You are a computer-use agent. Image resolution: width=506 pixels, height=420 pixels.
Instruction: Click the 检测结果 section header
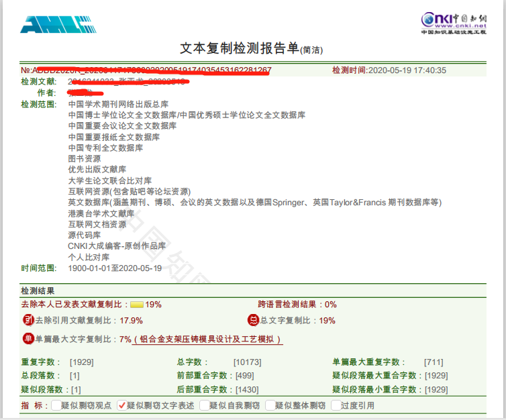pos(38,291)
